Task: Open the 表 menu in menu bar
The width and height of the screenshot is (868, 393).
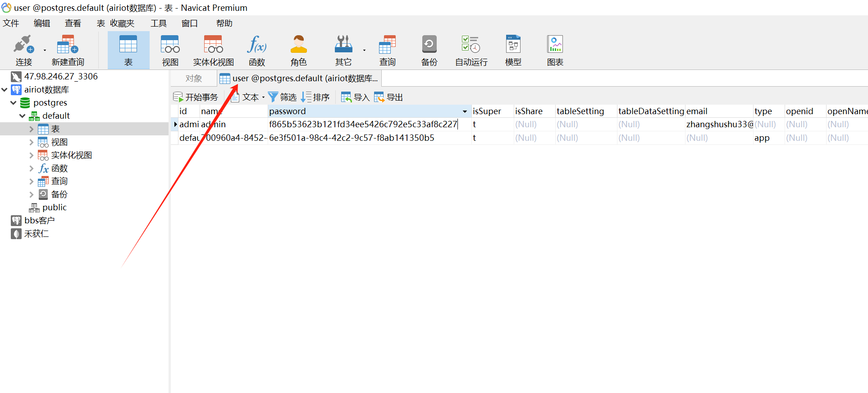Action: (x=101, y=23)
